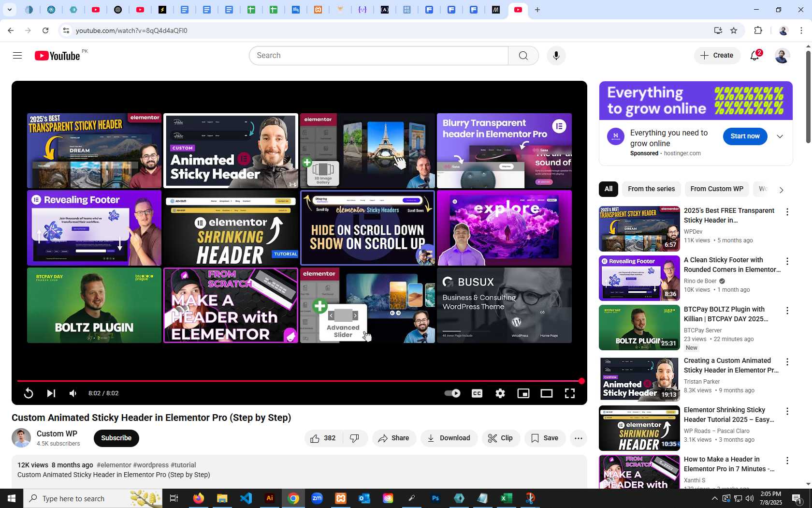Click the end-screen Blurry Transparent header thumbnail

click(x=504, y=151)
